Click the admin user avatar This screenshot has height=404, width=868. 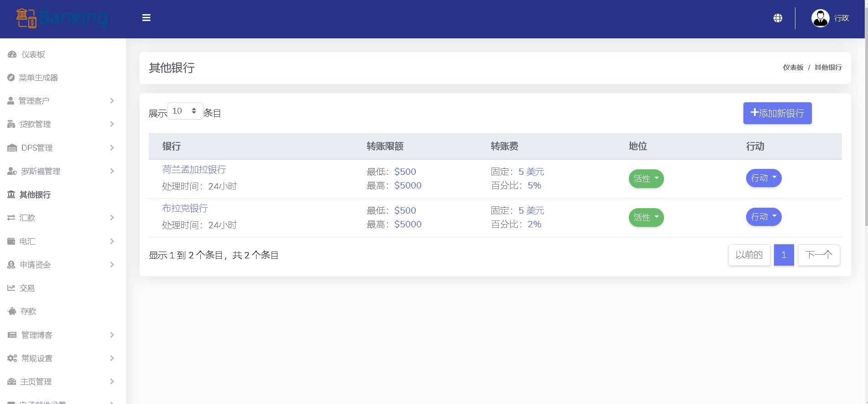pos(820,18)
